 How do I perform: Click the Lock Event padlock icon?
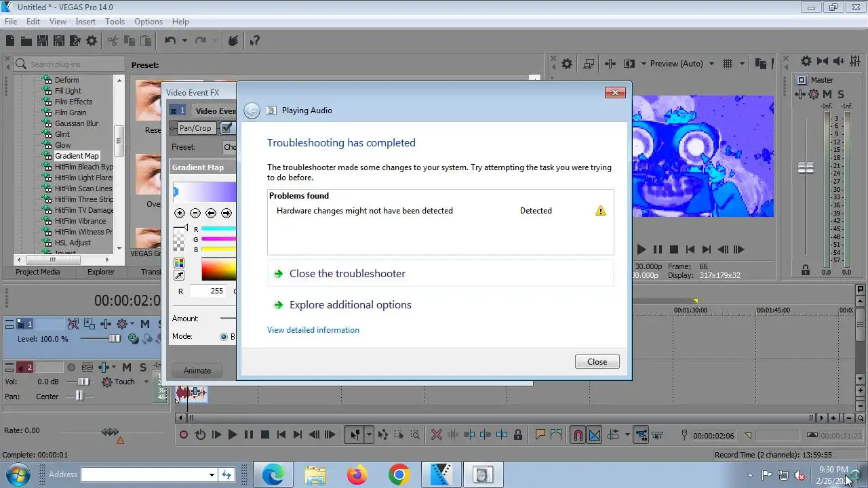coord(518,435)
